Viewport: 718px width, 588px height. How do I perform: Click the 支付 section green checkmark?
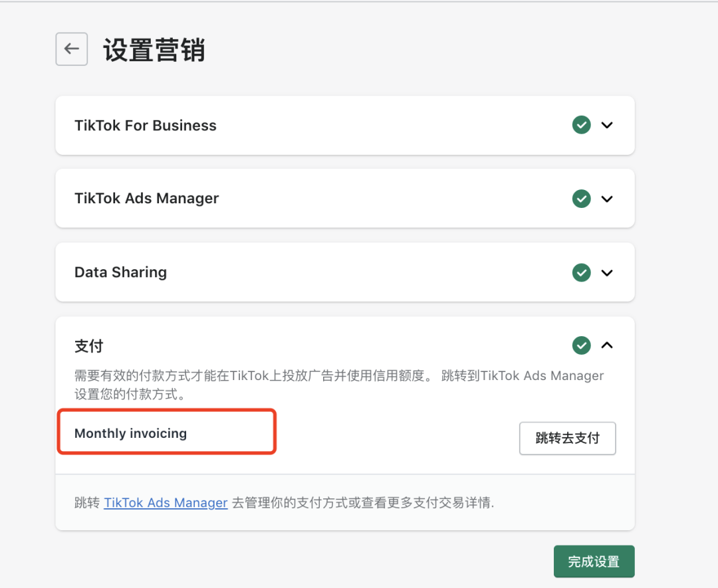[581, 345]
